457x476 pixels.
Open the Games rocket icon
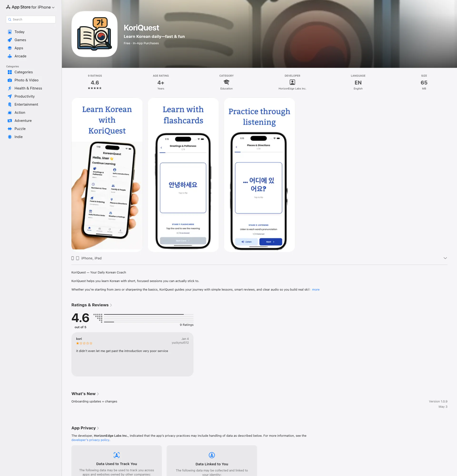click(x=10, y=40)
